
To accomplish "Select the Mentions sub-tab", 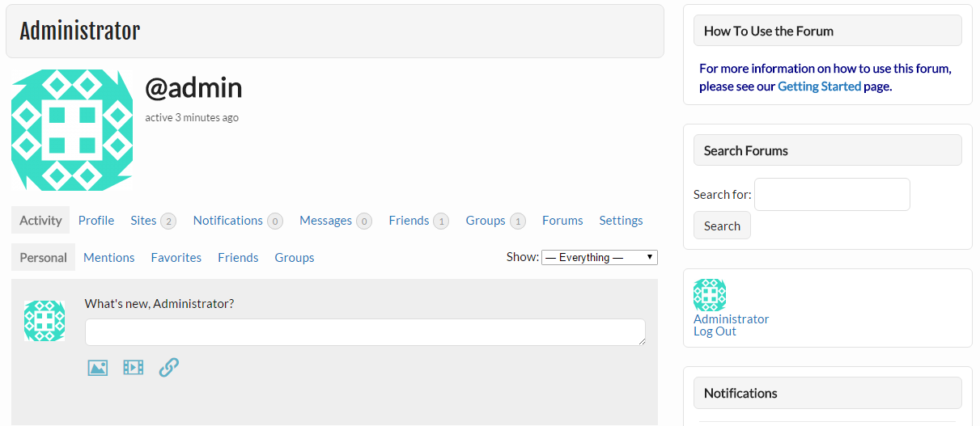I will point(109,258).
